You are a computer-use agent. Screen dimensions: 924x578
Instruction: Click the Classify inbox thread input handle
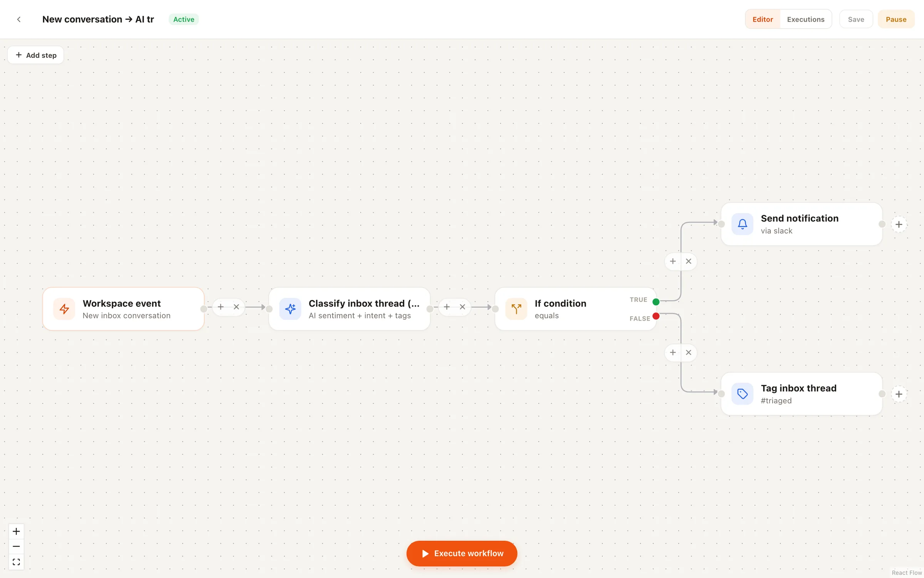tap(269, 309)
